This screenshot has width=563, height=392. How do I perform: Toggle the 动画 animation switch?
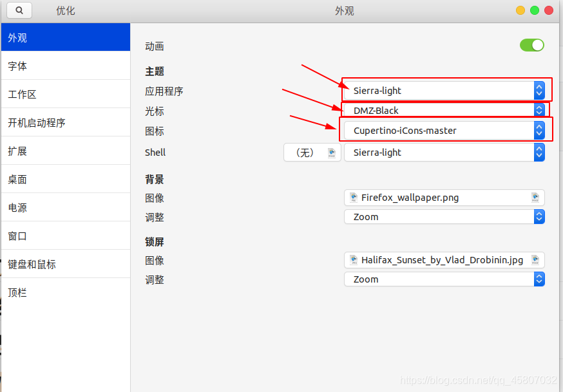point(532,45)
